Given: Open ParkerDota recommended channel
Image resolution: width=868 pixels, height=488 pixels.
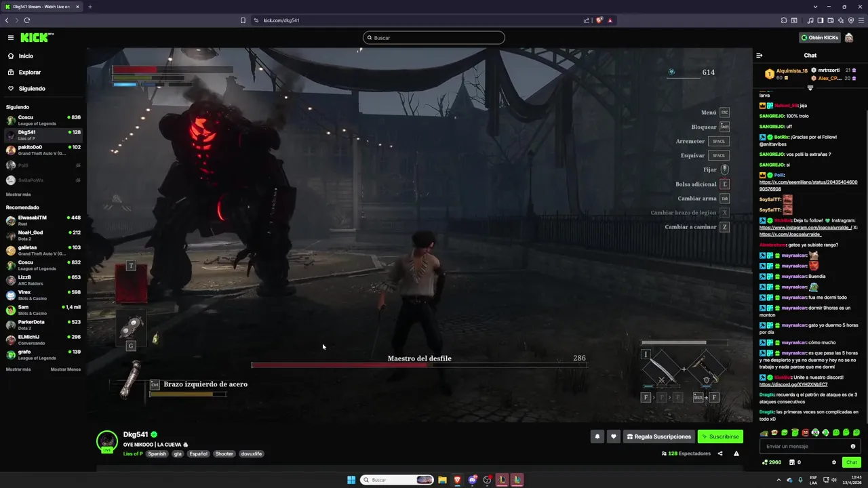Looking at the screenshot, I should [43, 325].
